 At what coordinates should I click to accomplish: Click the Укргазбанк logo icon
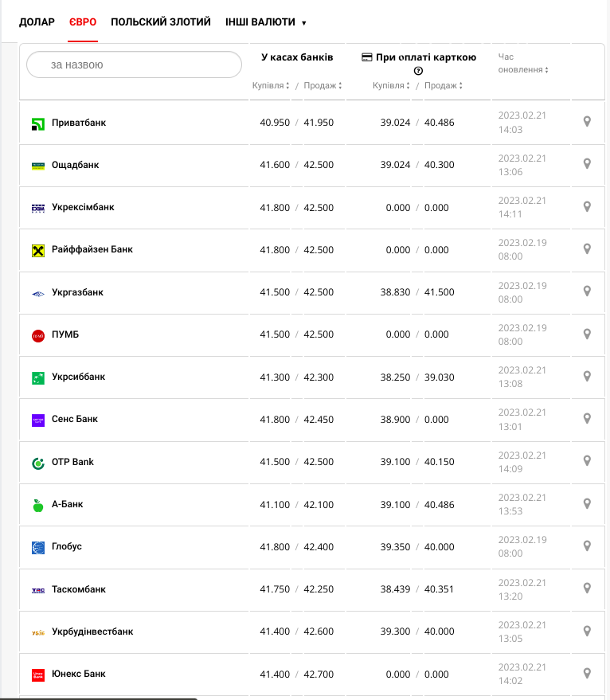pyautogui.click(x=38, y=294)
